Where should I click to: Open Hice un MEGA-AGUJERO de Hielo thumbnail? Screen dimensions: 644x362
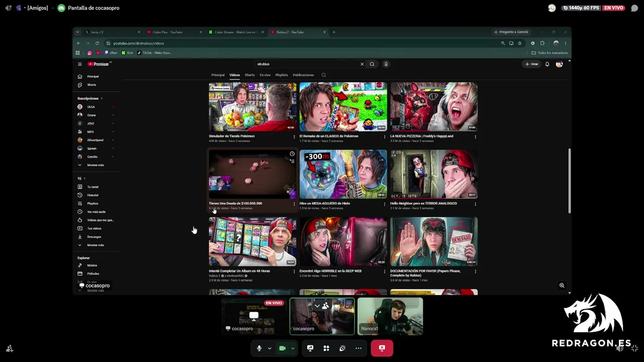[x=343, y=174]
